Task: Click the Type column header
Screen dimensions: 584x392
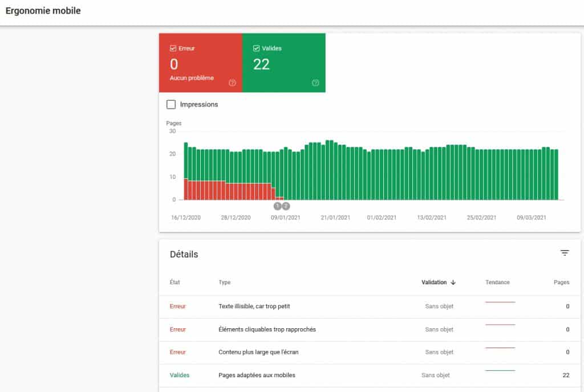Action: [224, 282]
